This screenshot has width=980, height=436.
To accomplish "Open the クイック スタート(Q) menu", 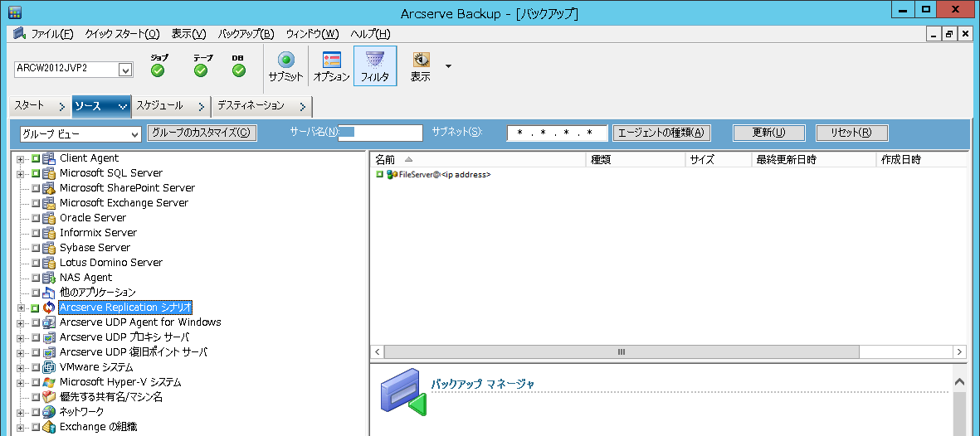I will 123,34.
